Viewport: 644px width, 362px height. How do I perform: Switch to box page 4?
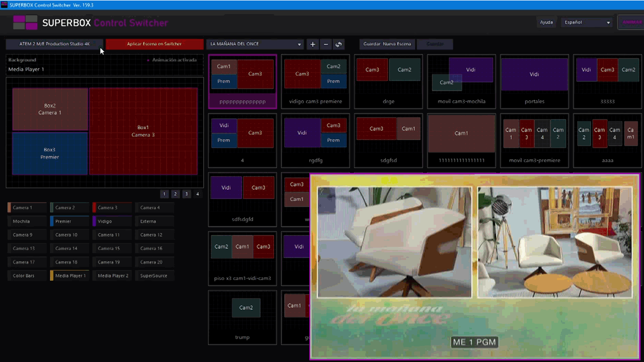point(198,194)
